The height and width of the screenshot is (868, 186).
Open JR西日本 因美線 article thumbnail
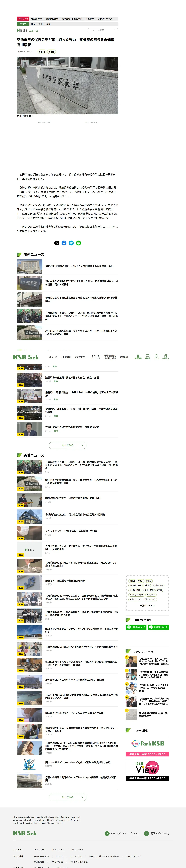[30, 583]
